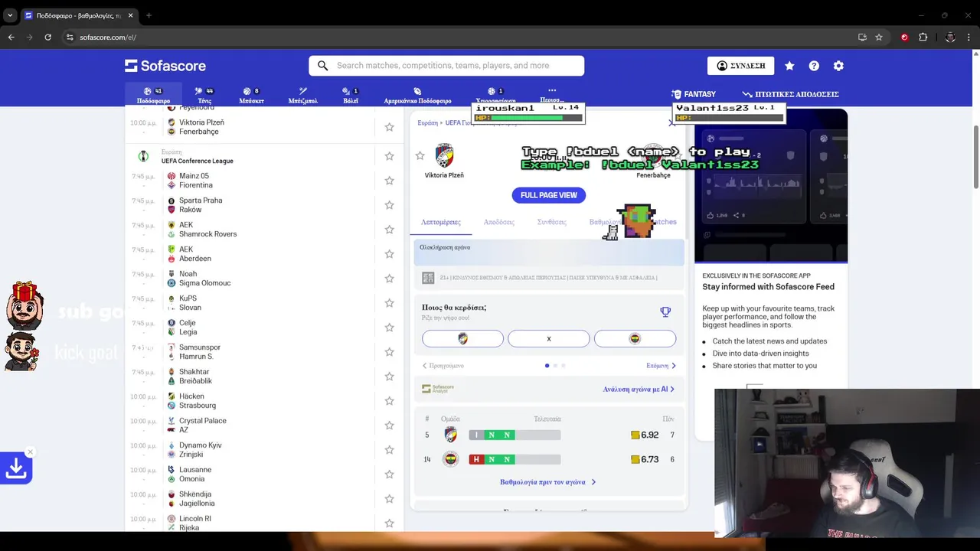Click the trophy icon in vote card
980x551 pixels.
pos(665,311)
